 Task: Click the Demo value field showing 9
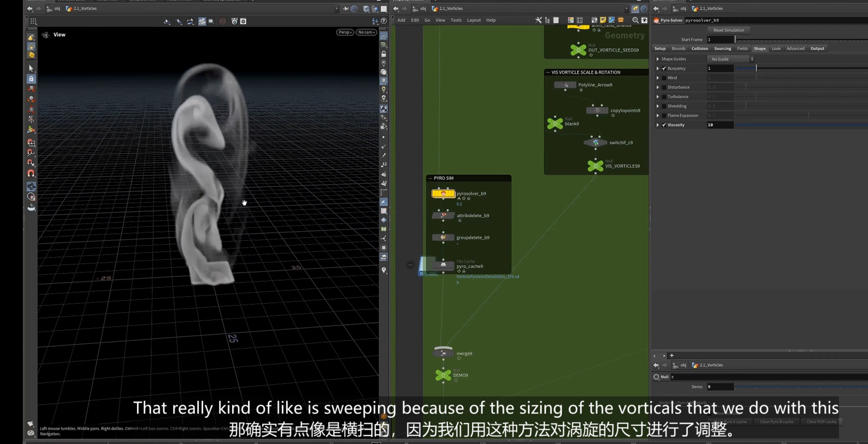tap(720, 387)
